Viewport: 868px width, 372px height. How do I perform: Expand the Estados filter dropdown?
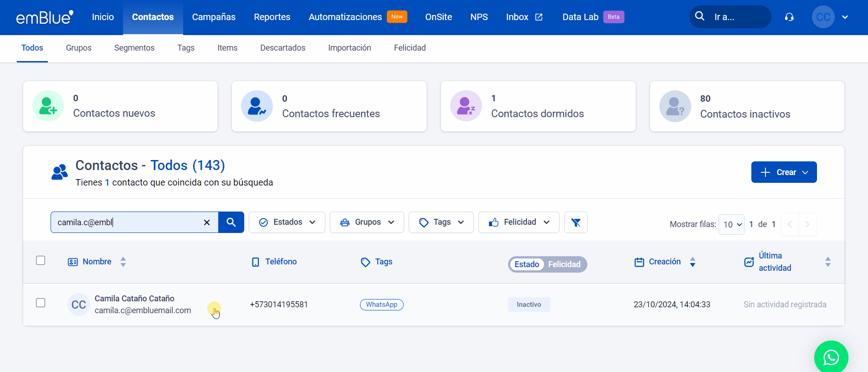click(287, 222)
